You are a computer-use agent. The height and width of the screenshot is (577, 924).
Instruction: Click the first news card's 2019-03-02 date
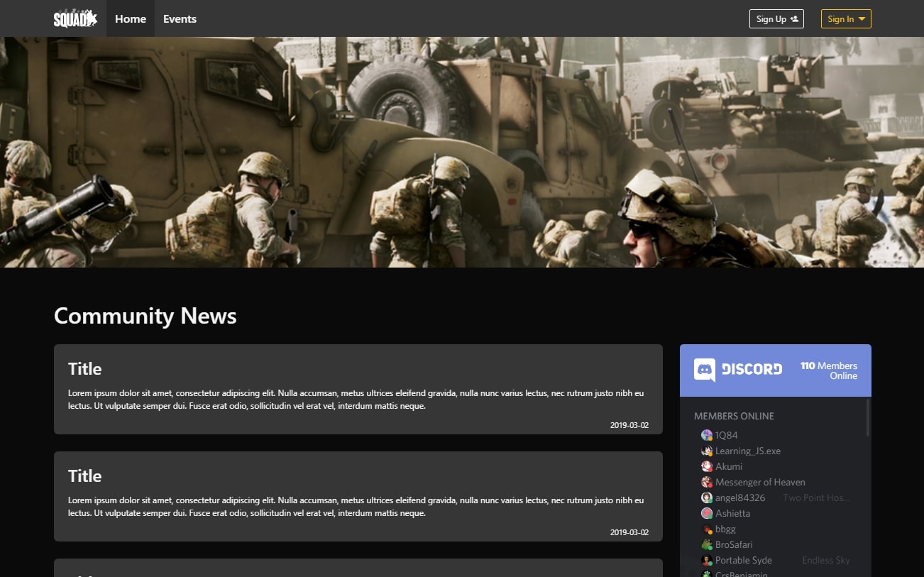[629, 425]
